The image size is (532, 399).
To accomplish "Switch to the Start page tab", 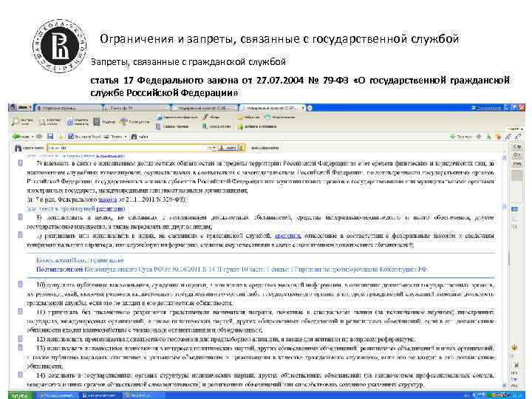I will click(x=68, y=108).
